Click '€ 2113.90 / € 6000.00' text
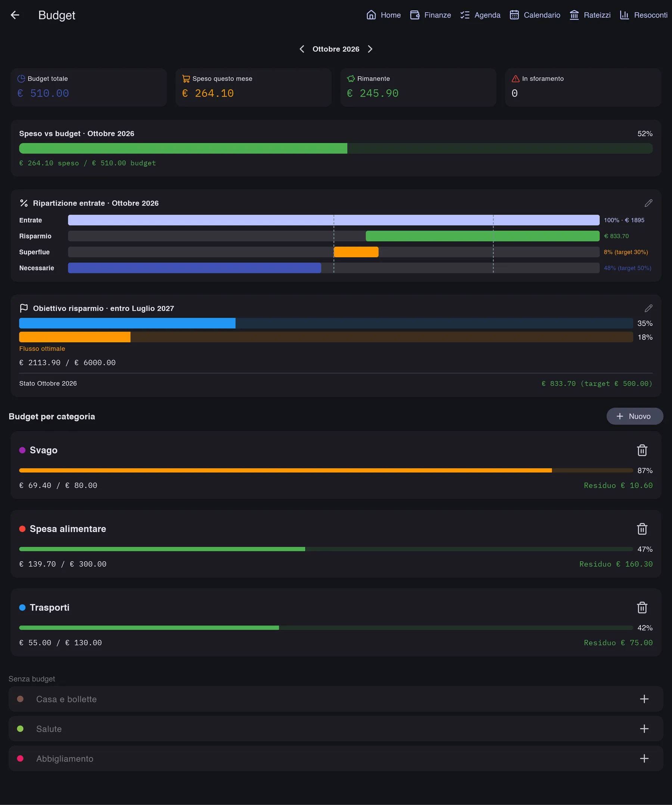Screen dimensions: 672x805 (68, 363)
